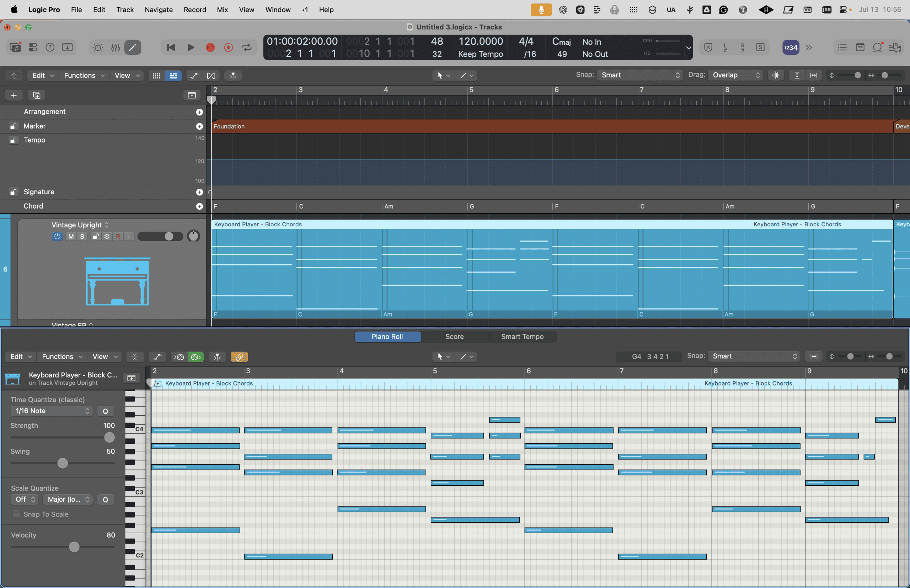Image resolution: width=910 pixels, height=588 pixels.
Task: Click Time Quantize Q button
Action: point(106,411)
